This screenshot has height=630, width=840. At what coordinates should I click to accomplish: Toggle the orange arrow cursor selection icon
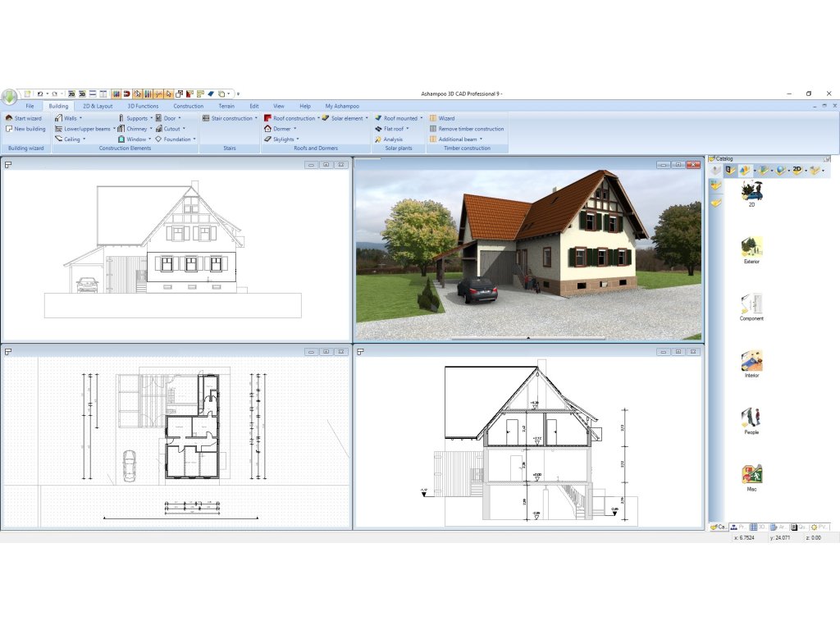169,94
